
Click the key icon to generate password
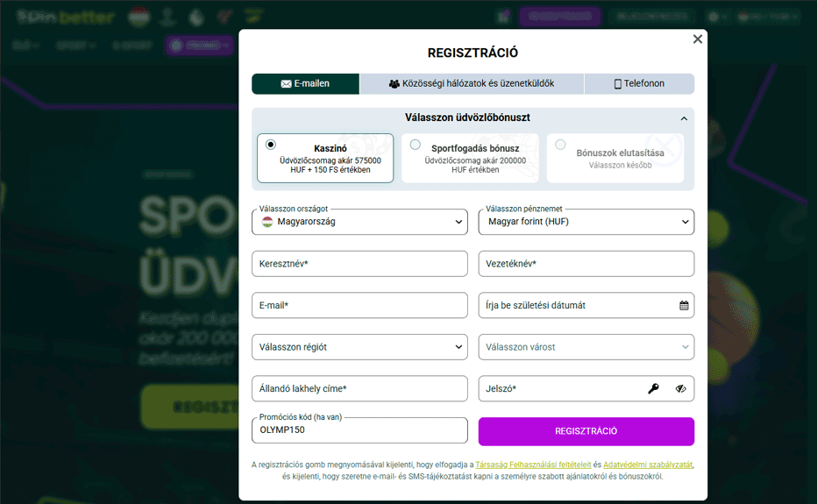pyautogui.click(x=653, y=389)
